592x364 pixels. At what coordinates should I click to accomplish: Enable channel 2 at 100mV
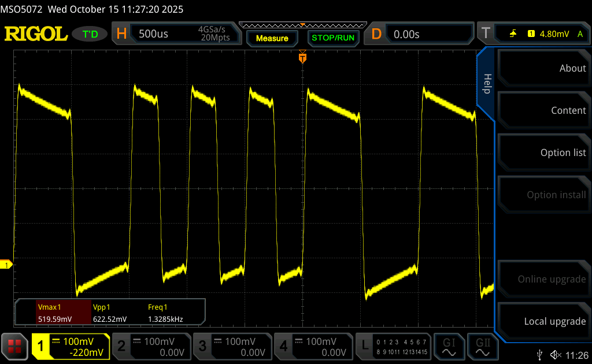coord(151,346)
